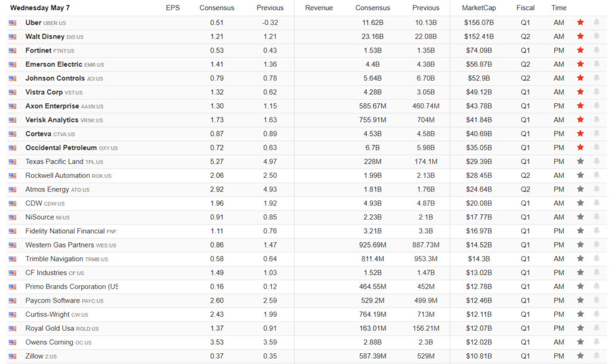
Task: Click the gray star for Owens Corning
Action: point(580,343)
